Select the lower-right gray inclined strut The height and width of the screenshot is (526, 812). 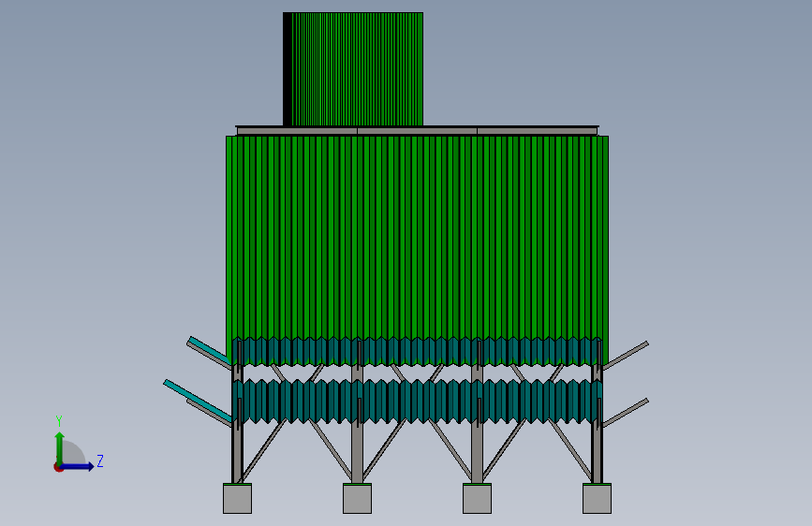(626, 413)
